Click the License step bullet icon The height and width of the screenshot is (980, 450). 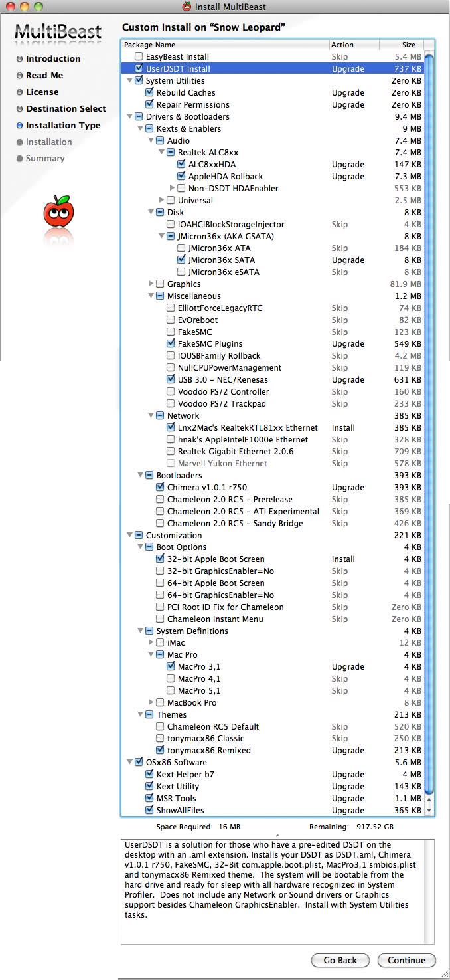(x=19, y=92)
